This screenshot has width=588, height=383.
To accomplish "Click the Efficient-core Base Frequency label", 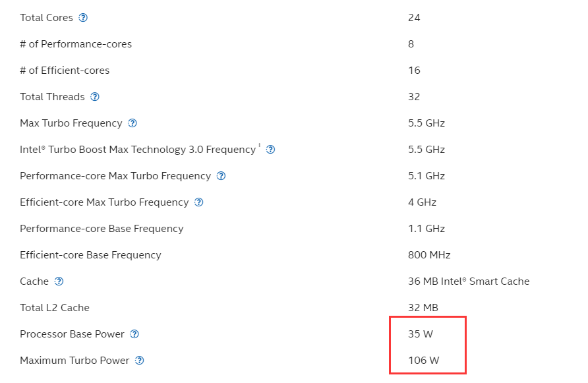I will [x=90, y=254].
